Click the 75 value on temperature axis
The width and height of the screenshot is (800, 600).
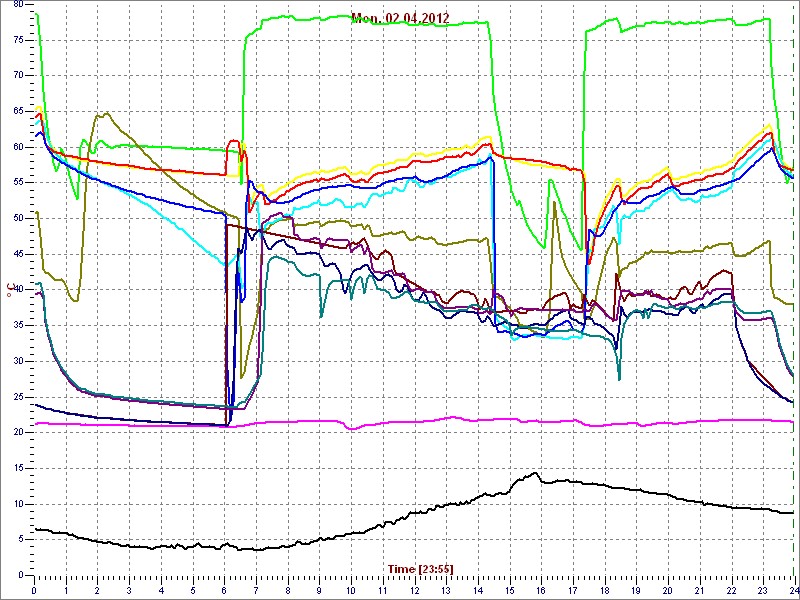tap(17, 38)
